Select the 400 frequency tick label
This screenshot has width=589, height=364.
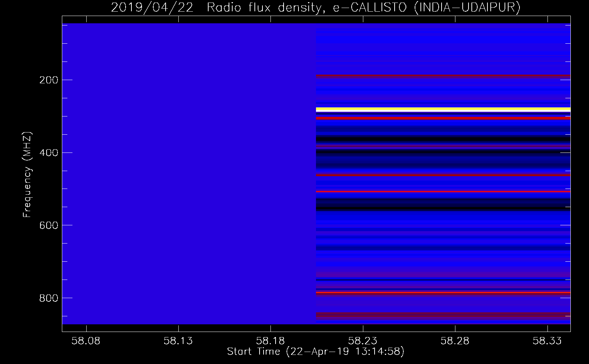pyautogui.click(x=48, y=153)
